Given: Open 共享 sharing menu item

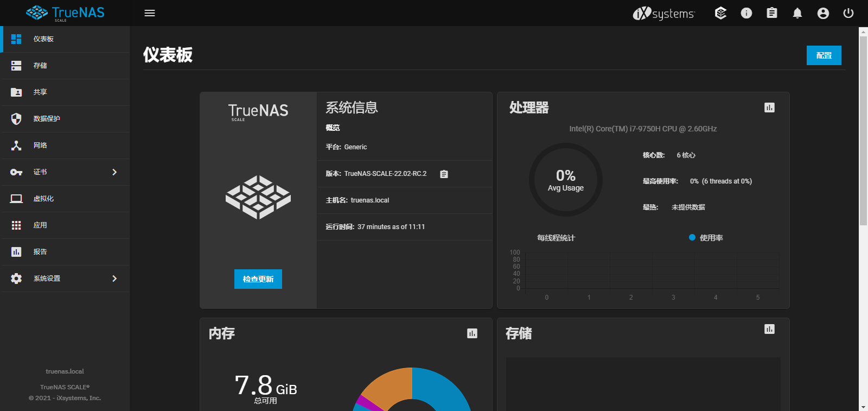Looking at the screenshot, I should coord(65,92).
